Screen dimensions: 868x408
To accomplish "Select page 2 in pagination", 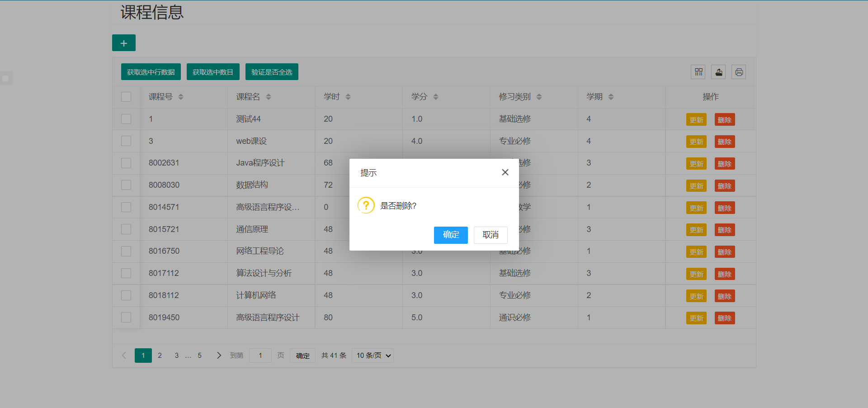I will point(160,356).
